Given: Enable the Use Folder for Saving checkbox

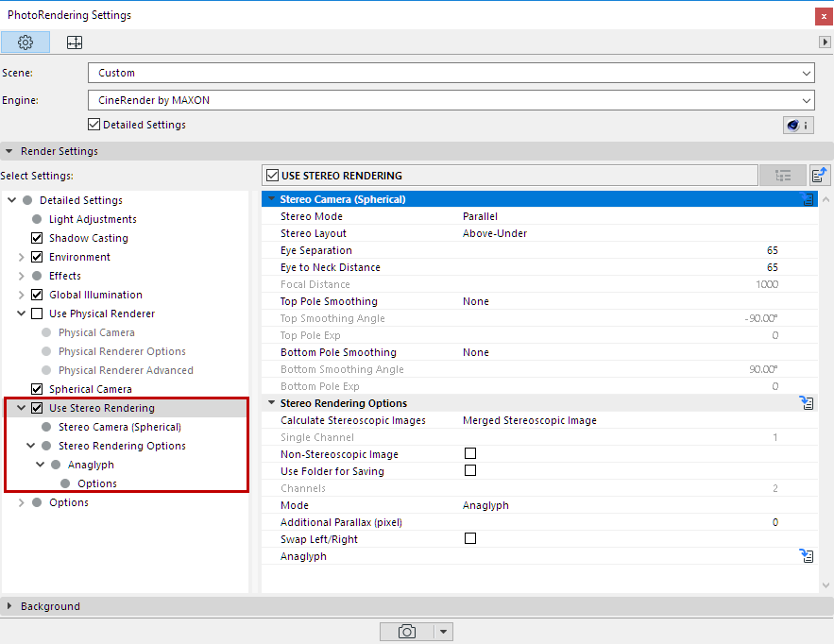Looking at the screenshot, I should pos(470,470).
